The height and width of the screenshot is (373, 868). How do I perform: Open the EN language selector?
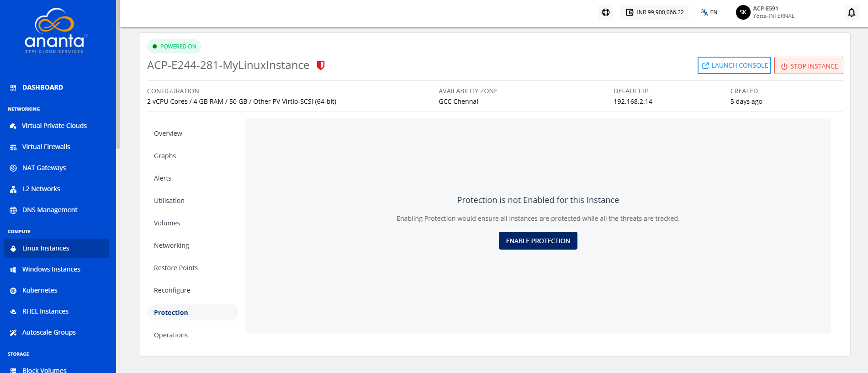(x=709, y=12)
